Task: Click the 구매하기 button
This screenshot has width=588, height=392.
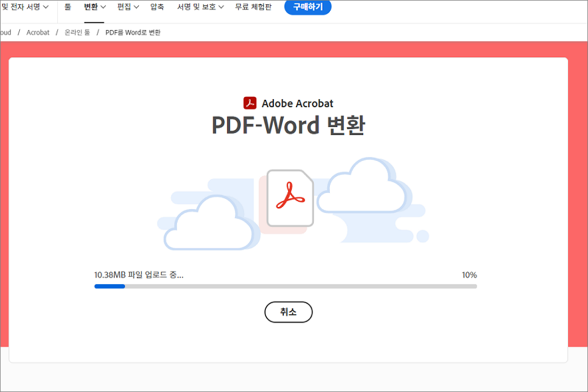Action: click(308, 7)
